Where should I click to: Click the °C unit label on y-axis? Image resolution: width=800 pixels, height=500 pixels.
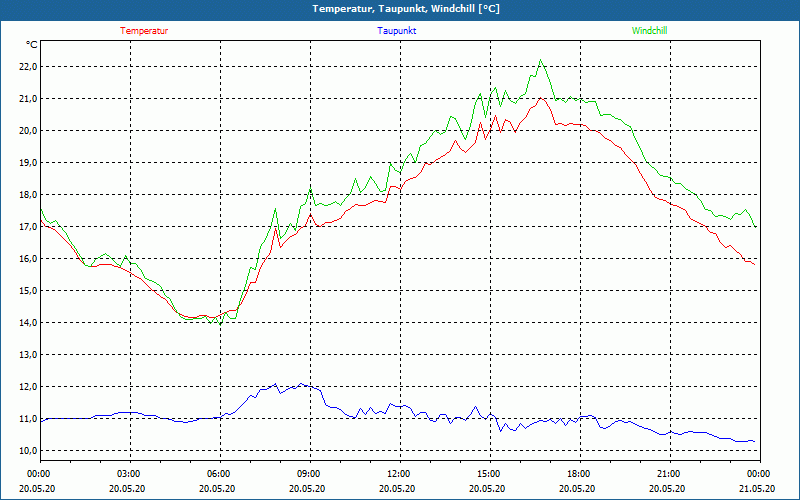click(32, 45)
